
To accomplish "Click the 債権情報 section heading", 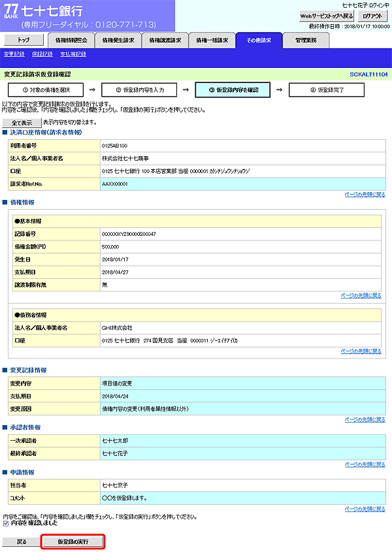I will coord(22,203).
